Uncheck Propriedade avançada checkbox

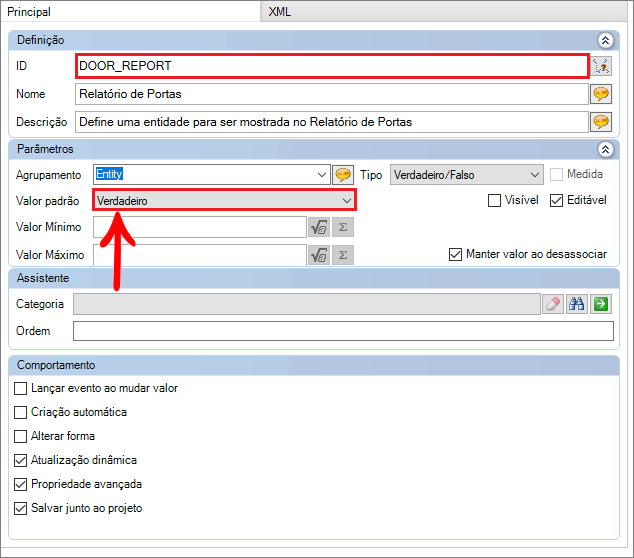tap(21, 484)
